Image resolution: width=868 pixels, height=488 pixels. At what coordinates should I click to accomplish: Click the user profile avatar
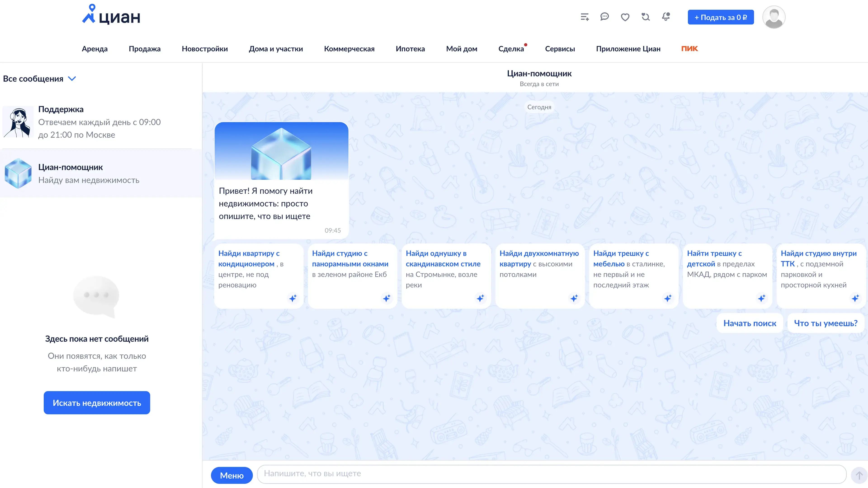(x=774, y=17)
